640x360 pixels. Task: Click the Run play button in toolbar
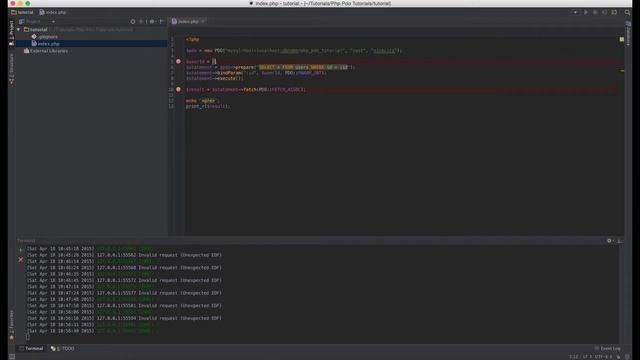coord(586,12)
